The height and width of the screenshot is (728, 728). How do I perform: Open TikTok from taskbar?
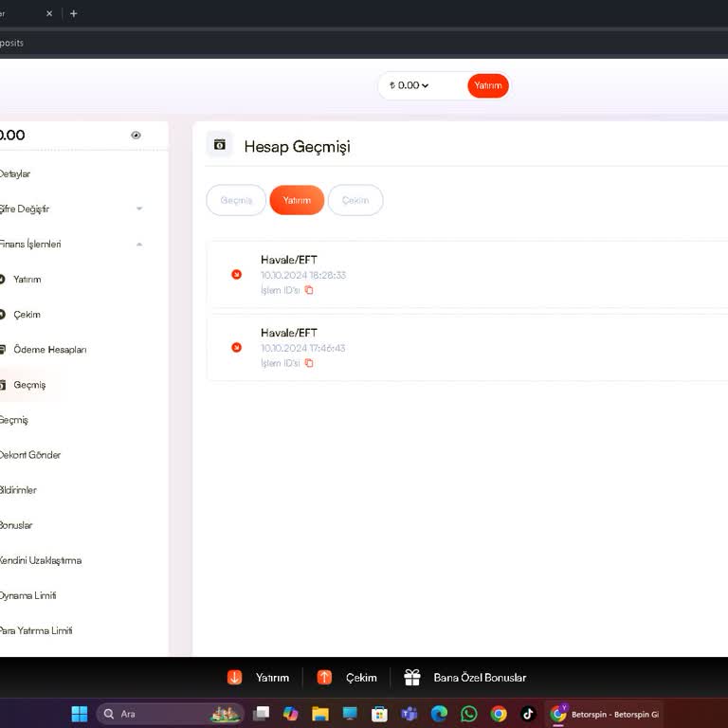pos(528,714)
